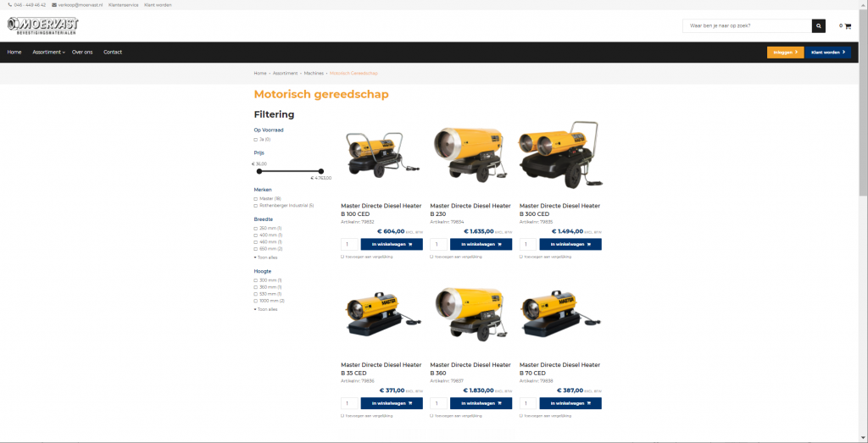Screen dimensions: 868x443
Task: Click the search magnifier icon
Action: pos(818,26)
